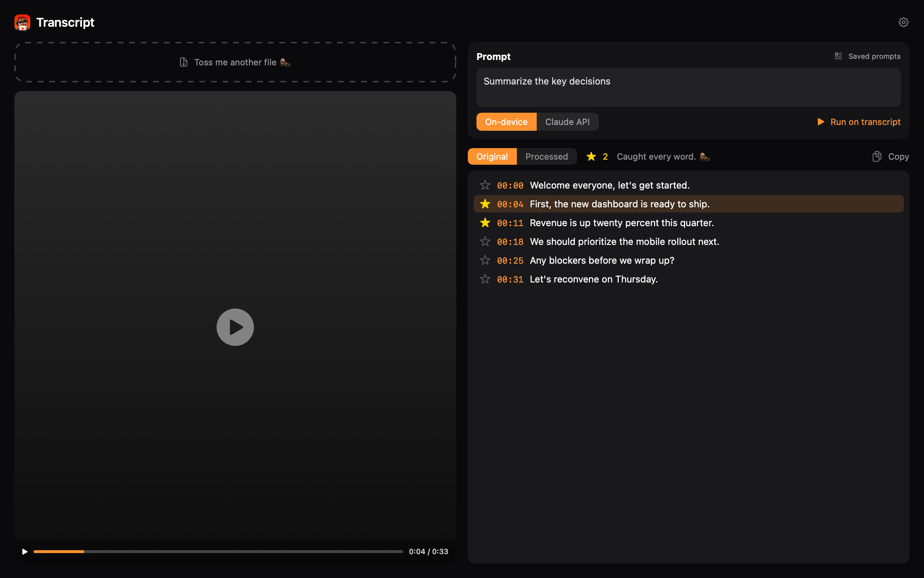Viewport: 924px width, 578px height.
Task: Jump to timestamp 00:11
Action: pyautogui.click(x=510, y=223)
